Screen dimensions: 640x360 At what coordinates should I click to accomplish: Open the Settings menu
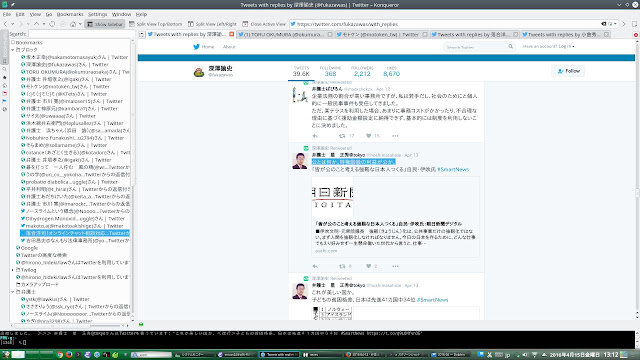tap(98, 14)
